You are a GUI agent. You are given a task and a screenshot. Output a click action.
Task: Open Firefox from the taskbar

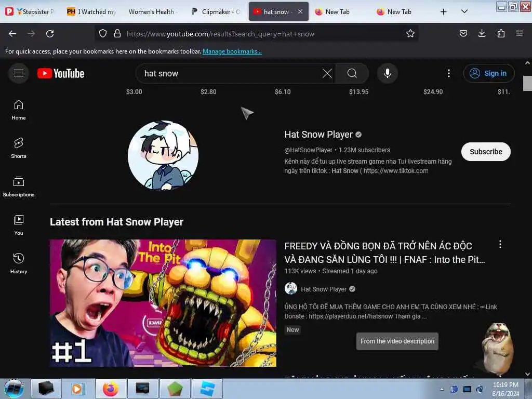[111, 389]
